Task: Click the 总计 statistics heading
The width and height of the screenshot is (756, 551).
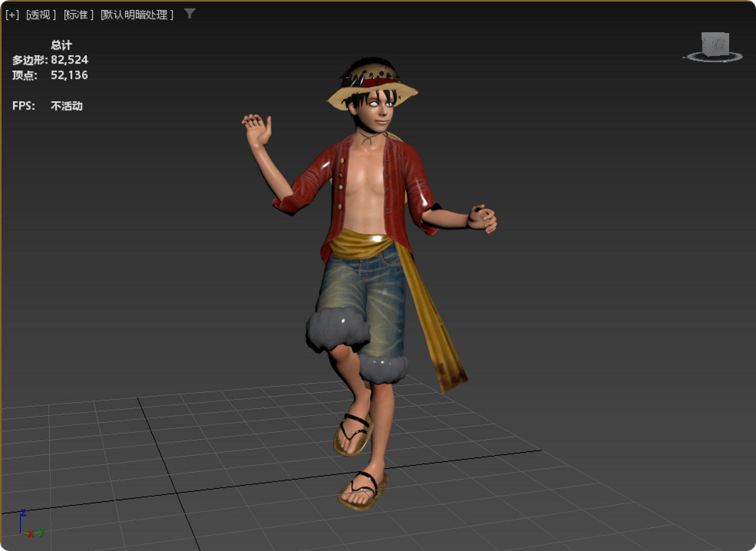Action: (61, 45)
